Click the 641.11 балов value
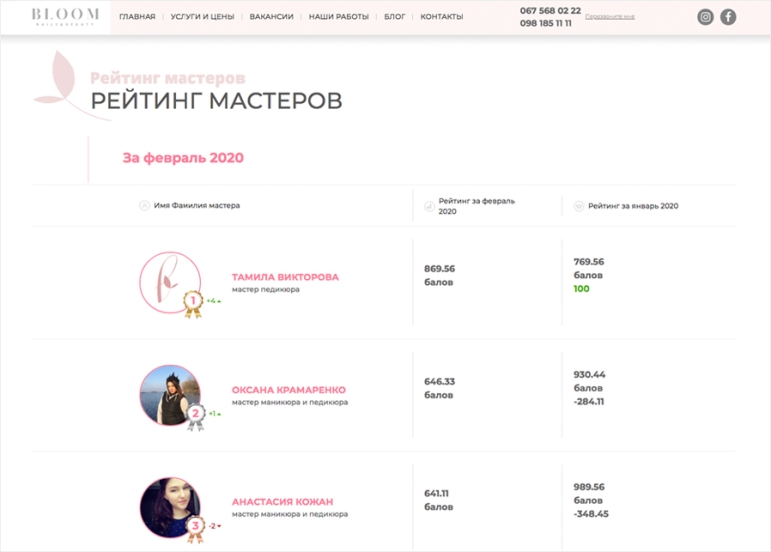The width and height of the screenshot is (771, 552). click(439, 500)
